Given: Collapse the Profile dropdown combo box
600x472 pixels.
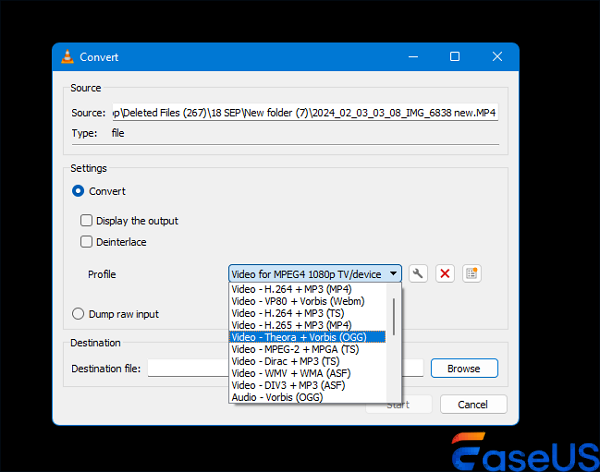Looking at the screenshot, I should (315, 274).
